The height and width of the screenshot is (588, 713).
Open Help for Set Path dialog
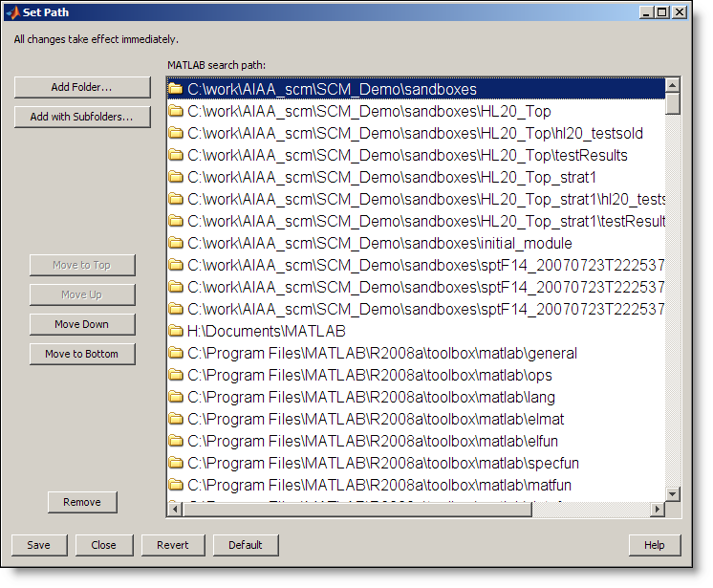click(654, 545)
